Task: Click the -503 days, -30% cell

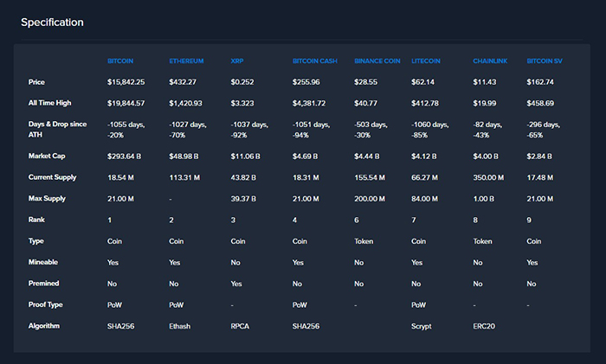Action: click(x=371, y=130)
